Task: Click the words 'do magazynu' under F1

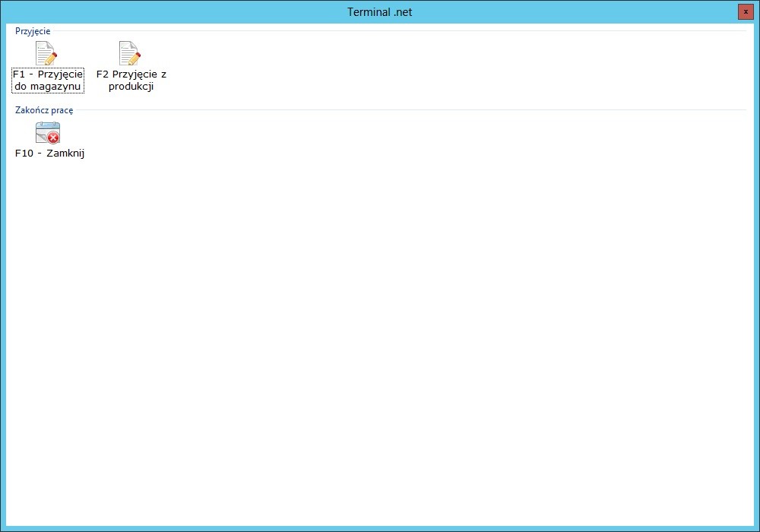Action: [x=48, y=87]
